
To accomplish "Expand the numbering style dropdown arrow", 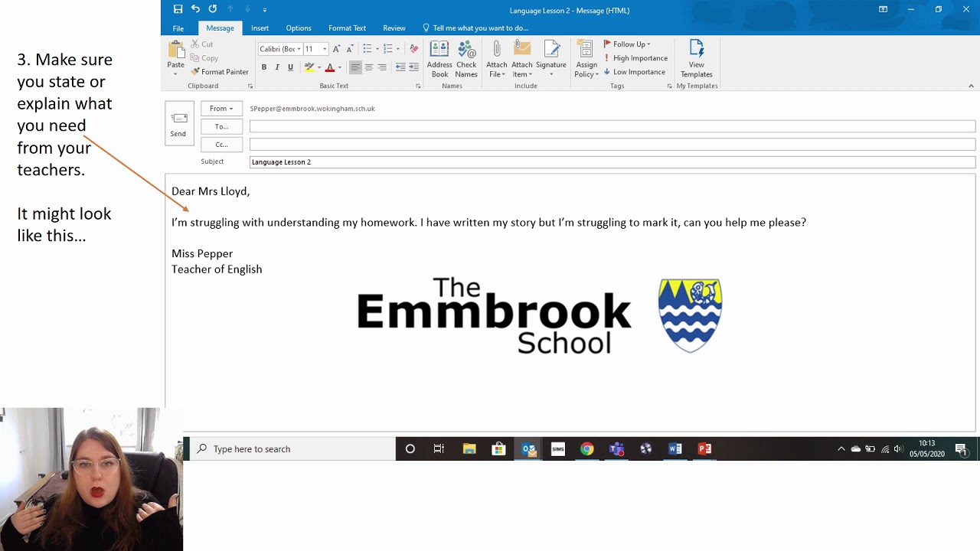I will pos(397,49).
